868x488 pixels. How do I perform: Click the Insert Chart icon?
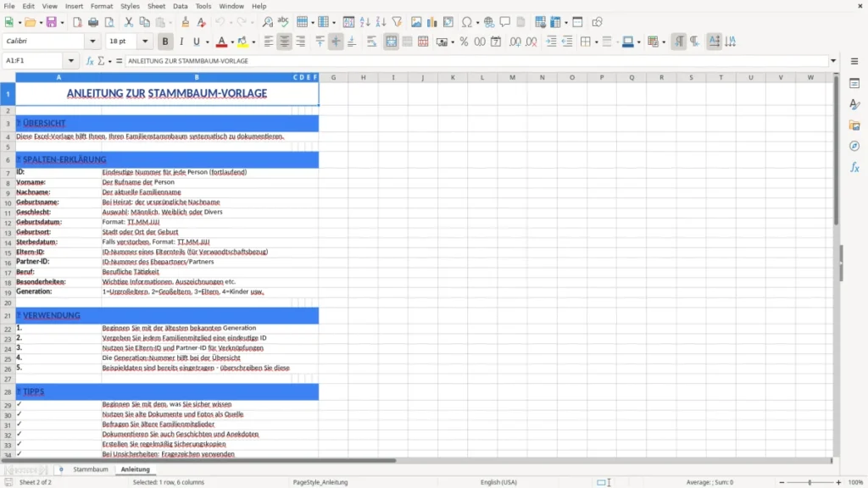431,22
